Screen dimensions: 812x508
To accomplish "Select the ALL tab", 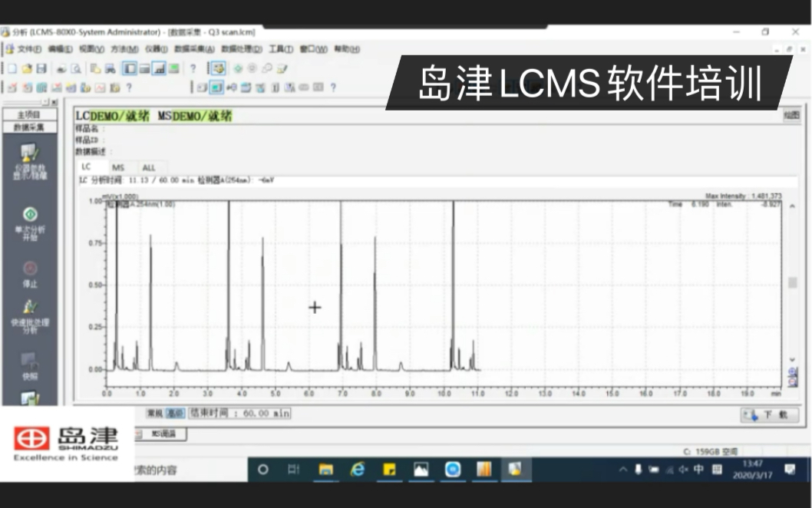I will 150,167.
